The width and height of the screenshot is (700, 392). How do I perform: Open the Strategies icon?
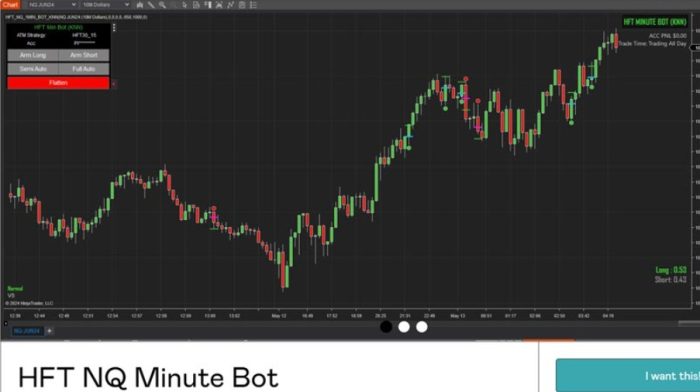(x=242, y=5)
